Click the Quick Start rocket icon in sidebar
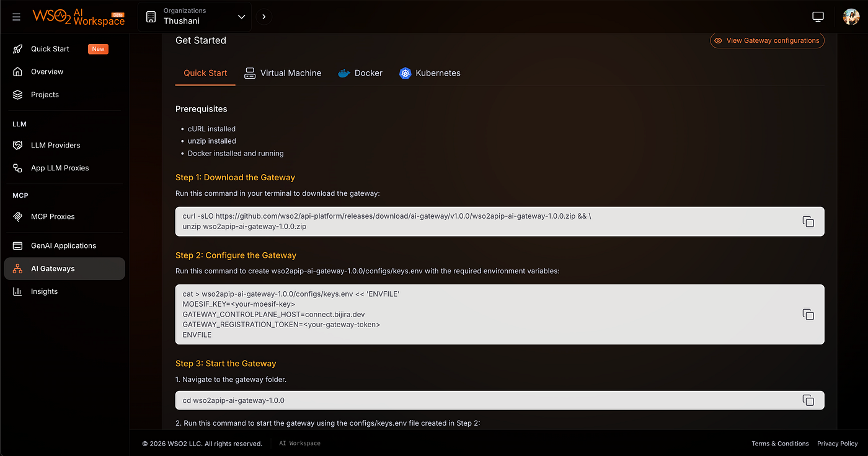Viewport: 868px width, 456px height. (x=18, y=49)
